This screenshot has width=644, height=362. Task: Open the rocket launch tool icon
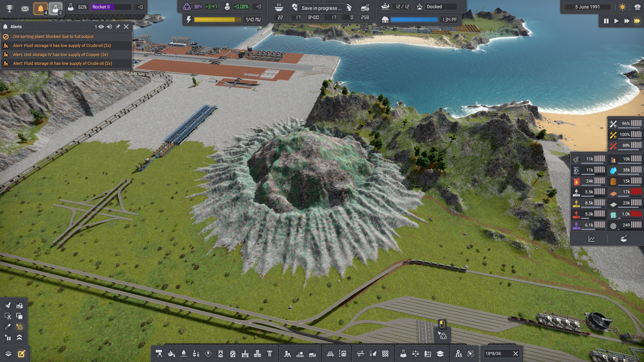[373, 354]
